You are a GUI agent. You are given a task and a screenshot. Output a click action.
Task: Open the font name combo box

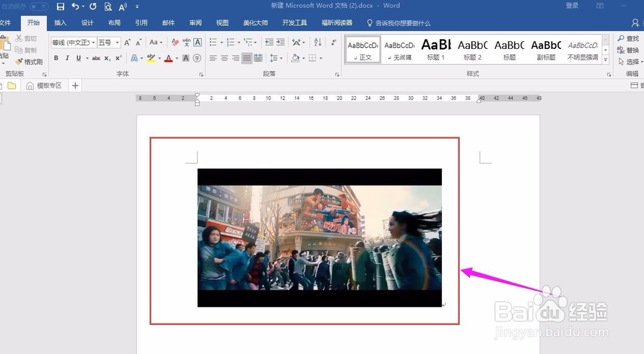[x=73, y=43]
